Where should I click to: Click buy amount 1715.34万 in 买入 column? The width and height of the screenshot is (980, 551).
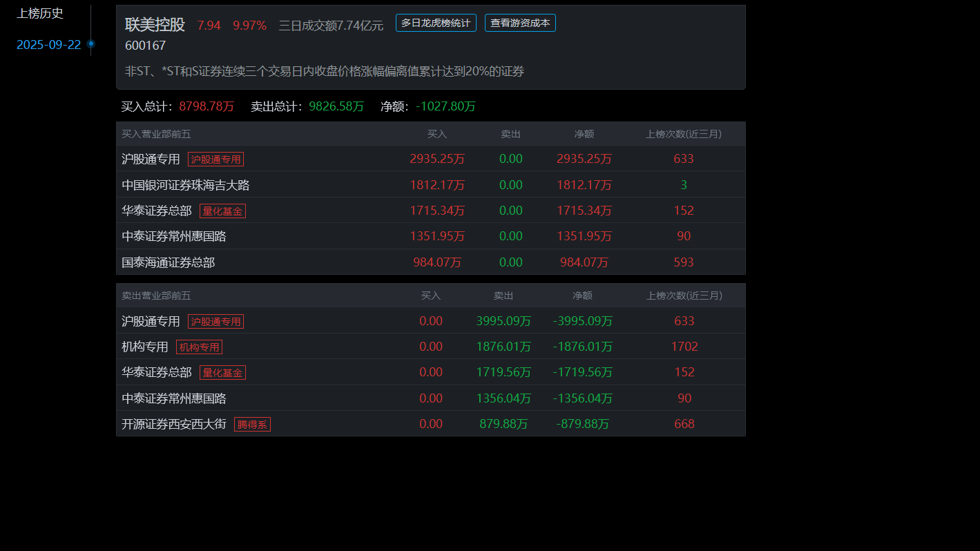pyautogui.click(x=437, y=211)
